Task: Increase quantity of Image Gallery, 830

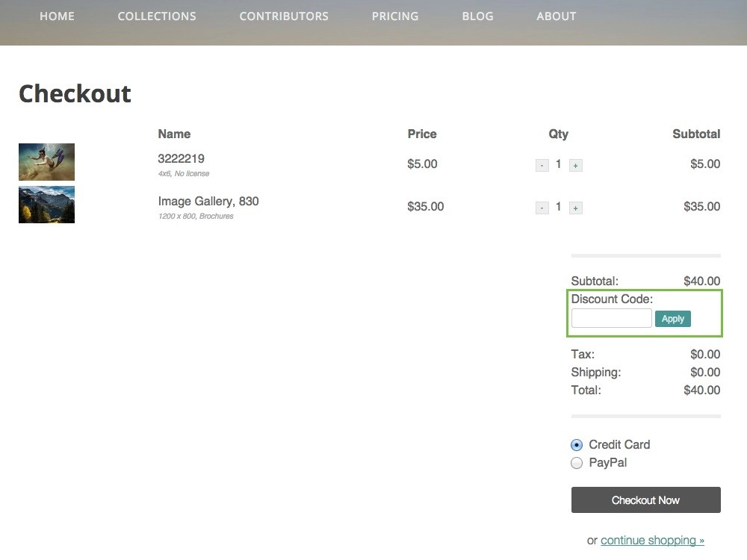Action: point(575,208)
